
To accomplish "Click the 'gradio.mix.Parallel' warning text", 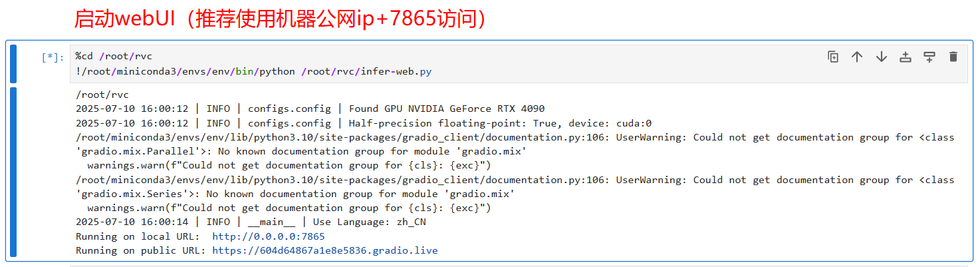I will 138,151.
